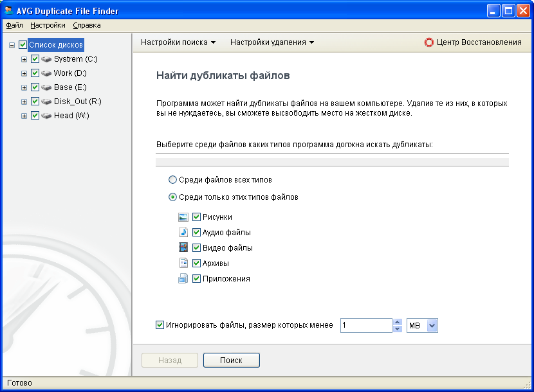Maximize the AVG Duplicate File Finder window
This screenshot has height=392, width=534.
[x=508, y=11]
